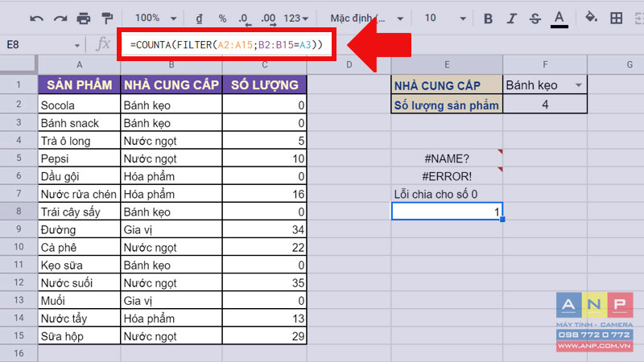Click the SẢN PHẨM header cell
The width and height of the screenshot is (644, 362).
(79, 84)
